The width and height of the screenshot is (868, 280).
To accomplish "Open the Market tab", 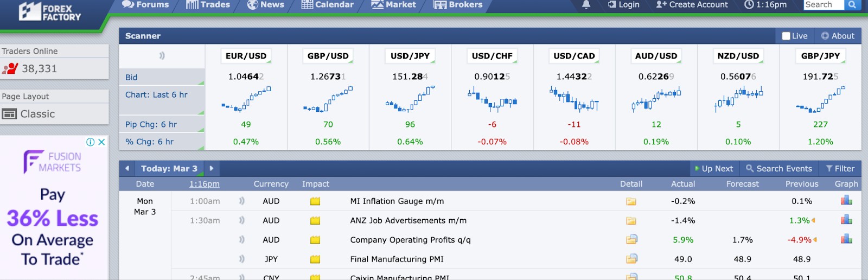I will (x=394, y=5).
